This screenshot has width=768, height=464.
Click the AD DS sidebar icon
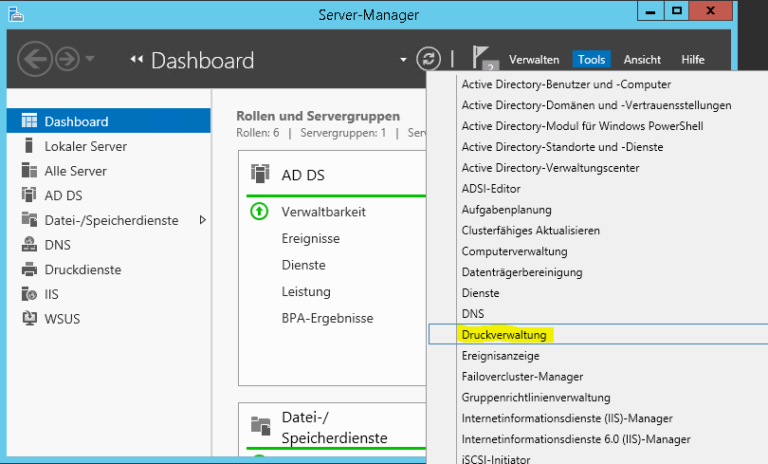click(29, 195)
